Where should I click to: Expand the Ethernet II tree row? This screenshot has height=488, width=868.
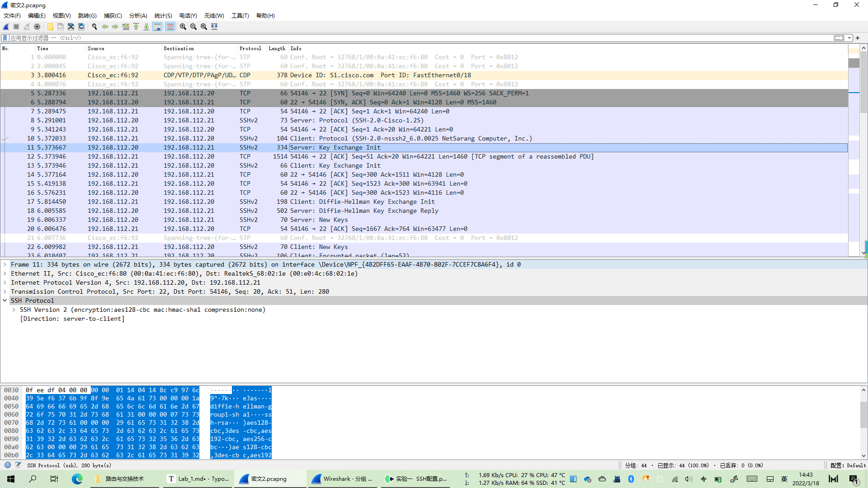point(5,273)
